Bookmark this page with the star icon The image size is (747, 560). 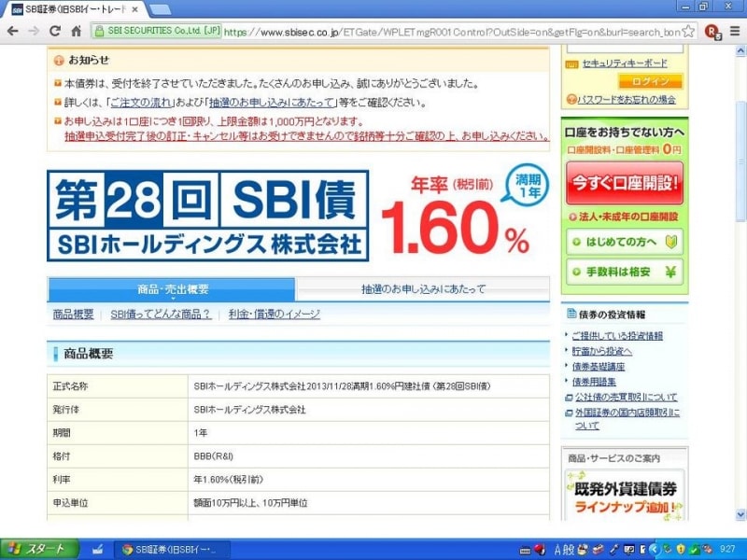(x=688, y=32)
